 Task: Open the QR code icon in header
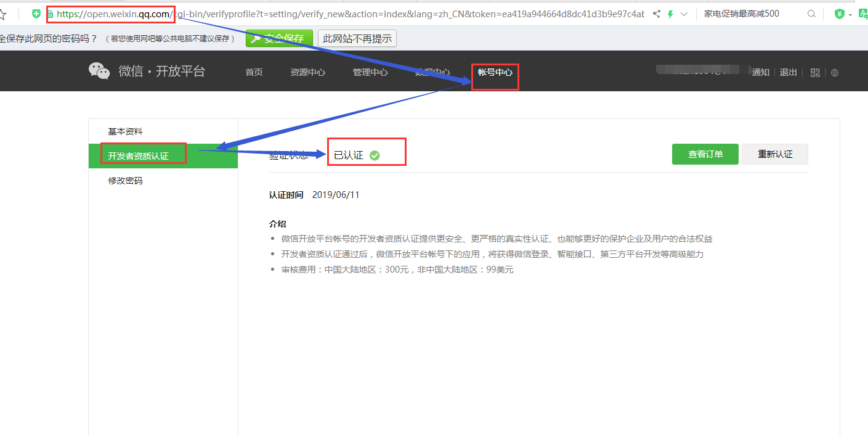pos(815,72)
